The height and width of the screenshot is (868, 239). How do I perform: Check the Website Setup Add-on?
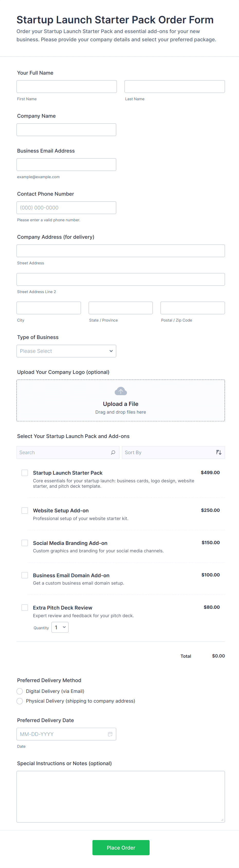[25, 511]
